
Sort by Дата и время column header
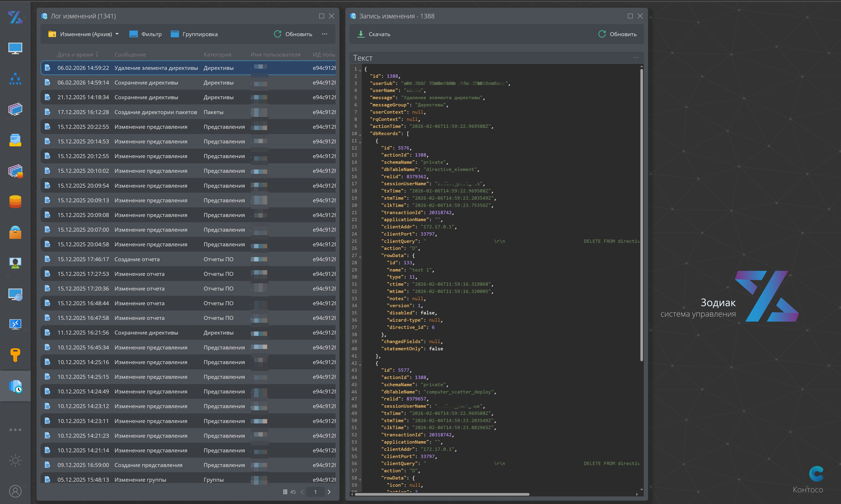78,54
